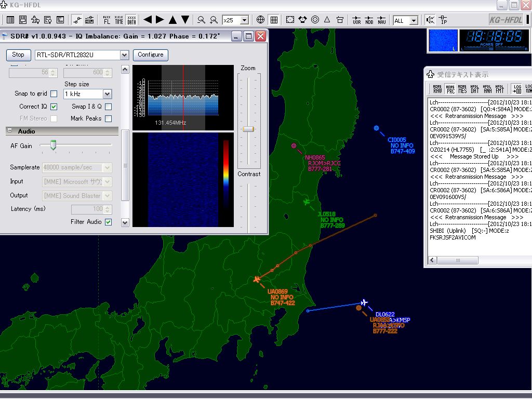Open SDR# Configure settings
The image size is (532, 399).
click(x=152, y=55)
